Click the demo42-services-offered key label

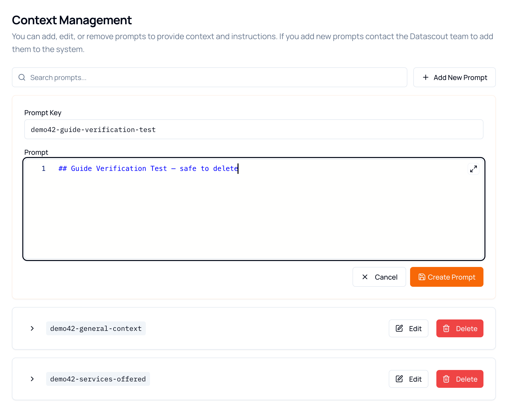(98, 379)
